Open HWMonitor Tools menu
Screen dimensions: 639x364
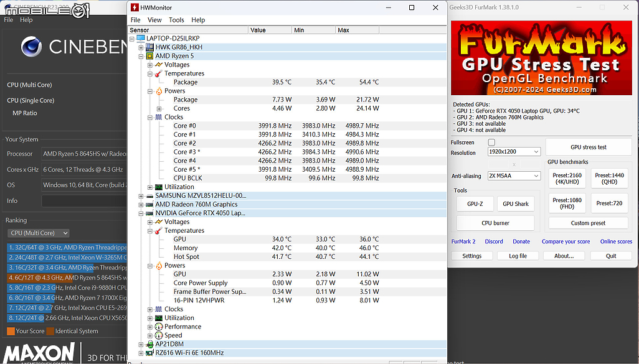tap(176, 20)
